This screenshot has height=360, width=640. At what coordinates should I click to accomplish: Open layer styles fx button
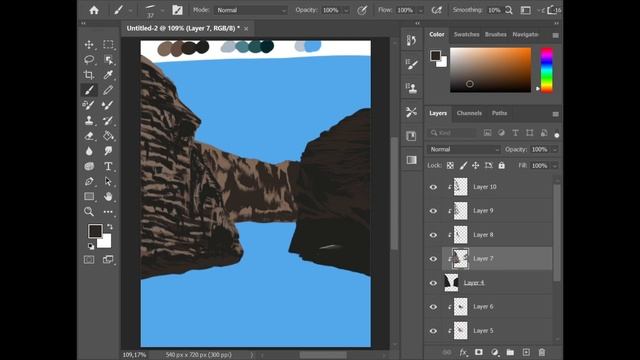click(463, 352)
